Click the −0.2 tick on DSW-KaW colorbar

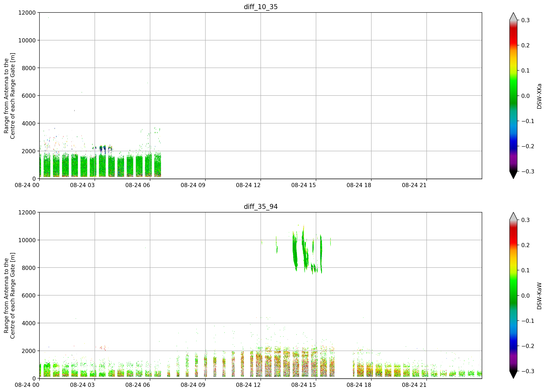528,346
